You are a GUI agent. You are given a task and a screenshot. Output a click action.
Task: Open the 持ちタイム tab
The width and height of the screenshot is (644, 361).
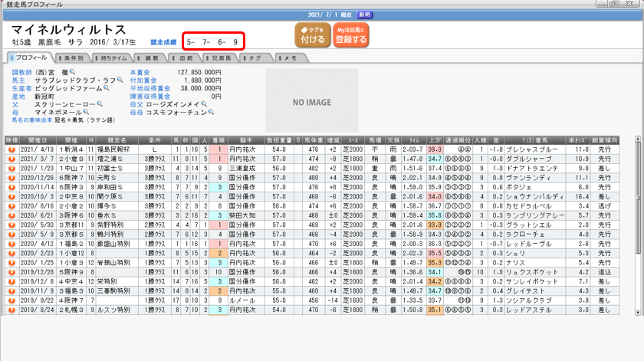click(x=117, y=57)
